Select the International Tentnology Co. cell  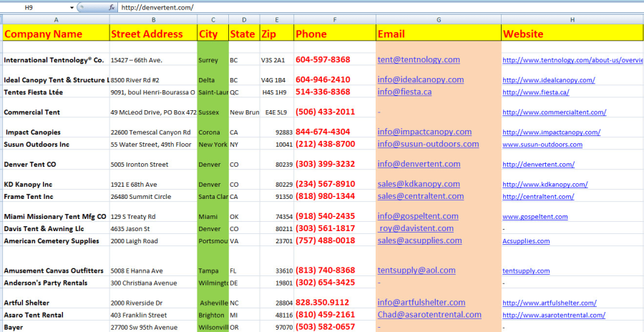coord(57,60)
